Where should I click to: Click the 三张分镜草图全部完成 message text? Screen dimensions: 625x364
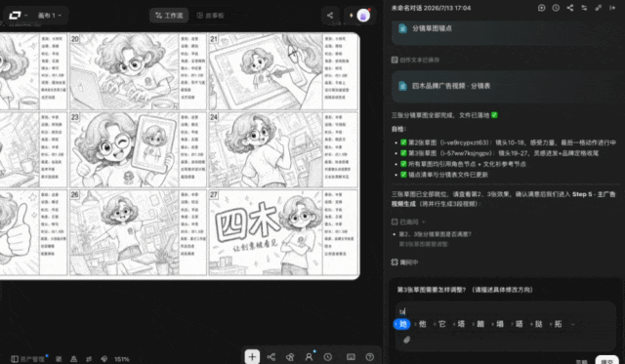click(x=444, y=115)
